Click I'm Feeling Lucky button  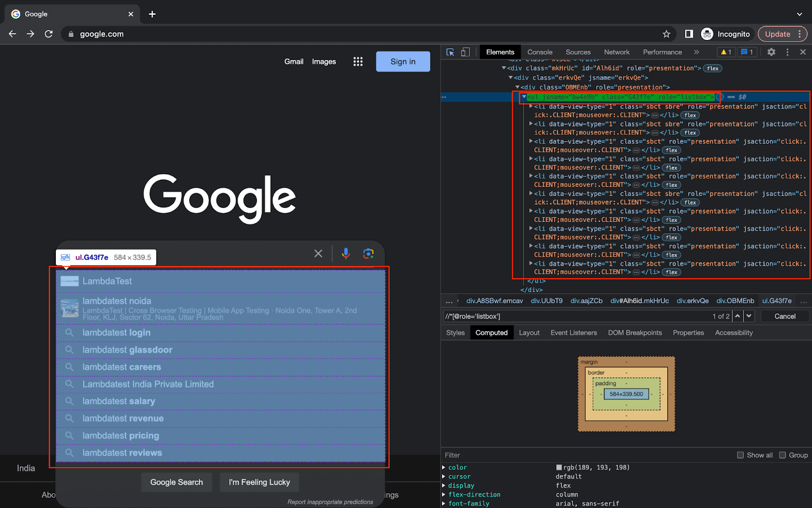pos(259,482)
